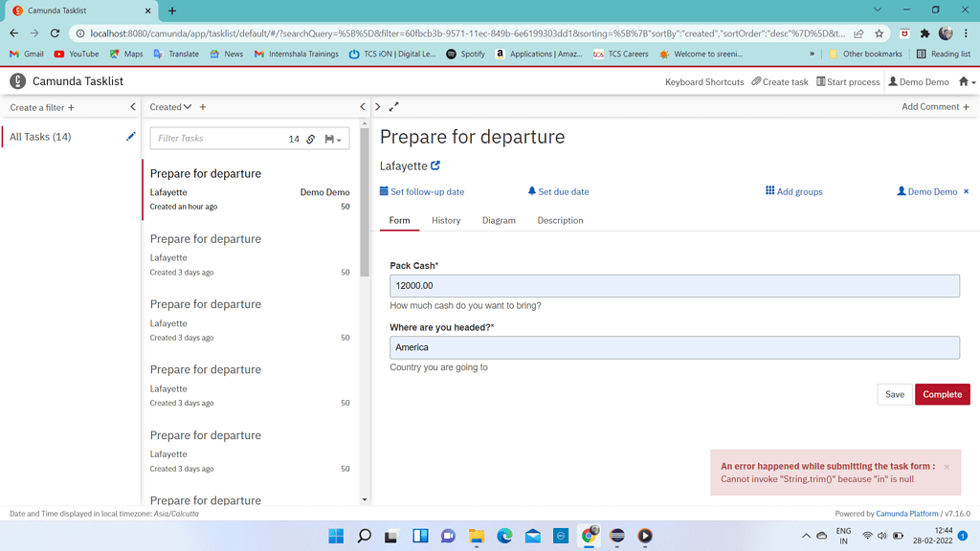Click the Create a filter plus link
Image resolution: width=980 pixels, height=551 pixels.
pos(42,107)
